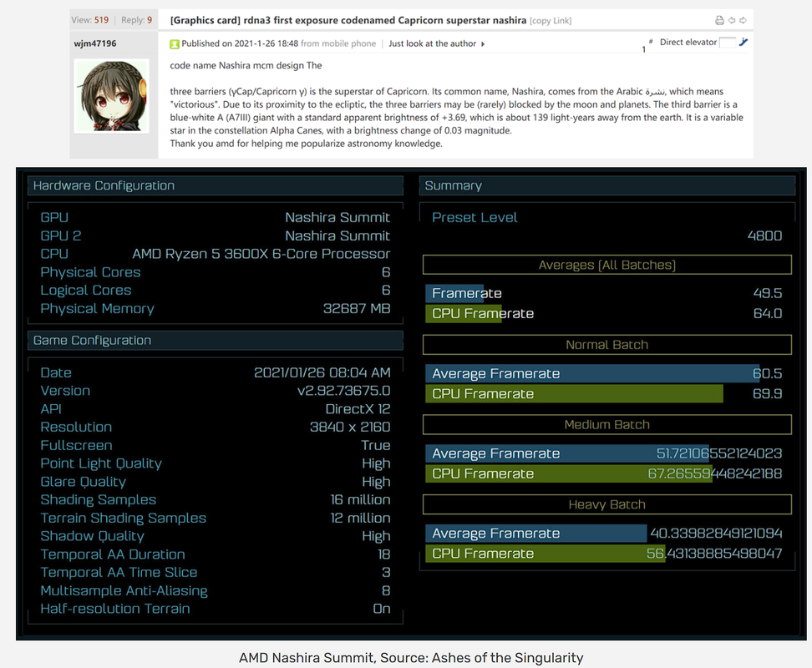812x668 pixels.
Task: Click the 'Logical Cores' label
Action: [x=86, y=291]
